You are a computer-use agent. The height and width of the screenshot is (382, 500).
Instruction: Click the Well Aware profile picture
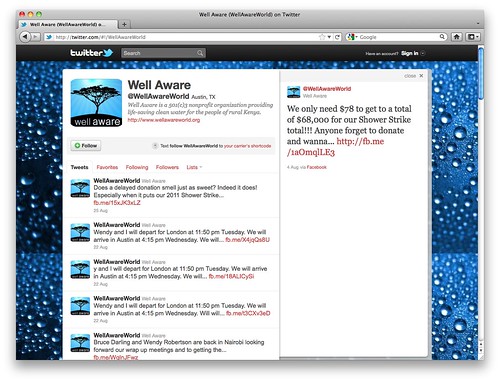(x=96, y=103)
